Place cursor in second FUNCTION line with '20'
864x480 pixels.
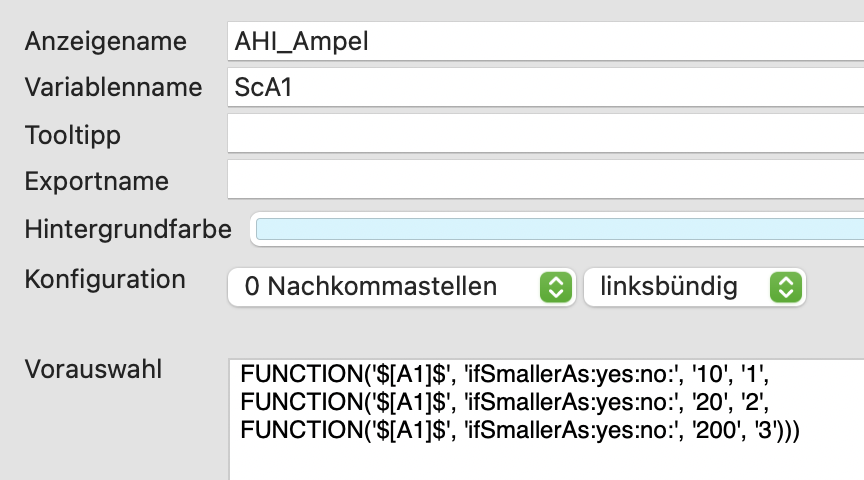504,402
